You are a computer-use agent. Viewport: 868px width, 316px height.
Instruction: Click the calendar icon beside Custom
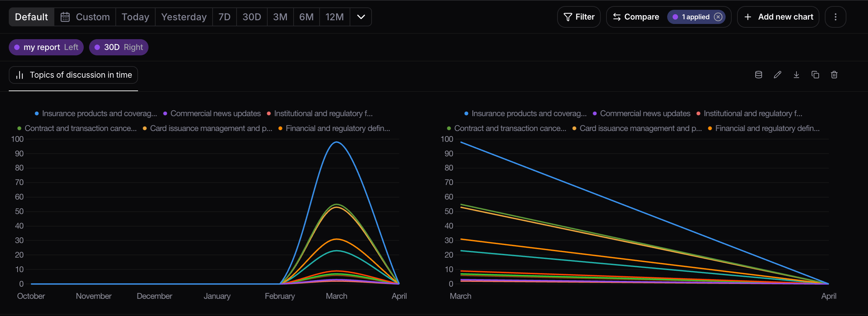[x=65, y=17]
